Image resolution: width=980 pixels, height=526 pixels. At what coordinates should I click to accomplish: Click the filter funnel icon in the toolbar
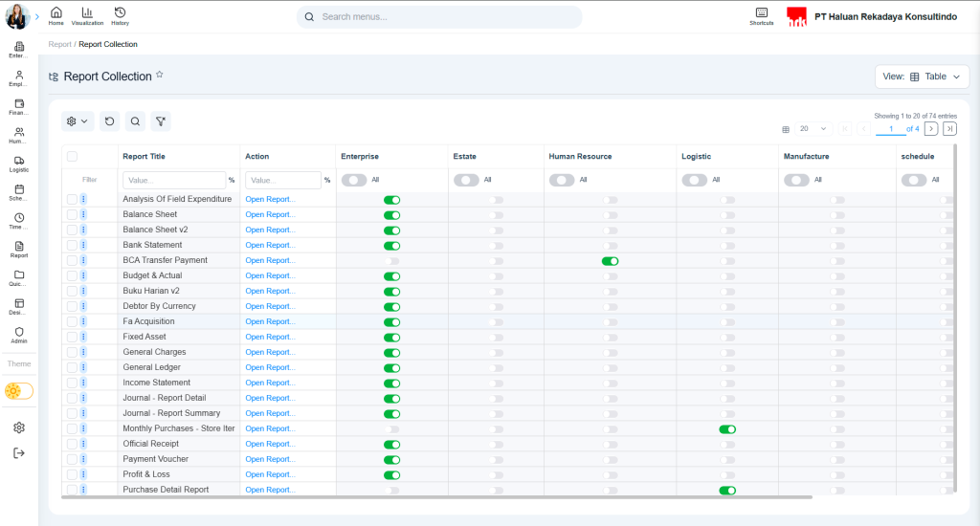pos(161,121)
